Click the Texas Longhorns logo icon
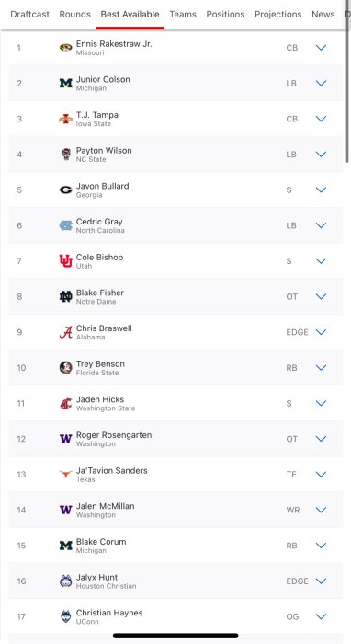Screen dimensions: 351x644 click(65, 474)
